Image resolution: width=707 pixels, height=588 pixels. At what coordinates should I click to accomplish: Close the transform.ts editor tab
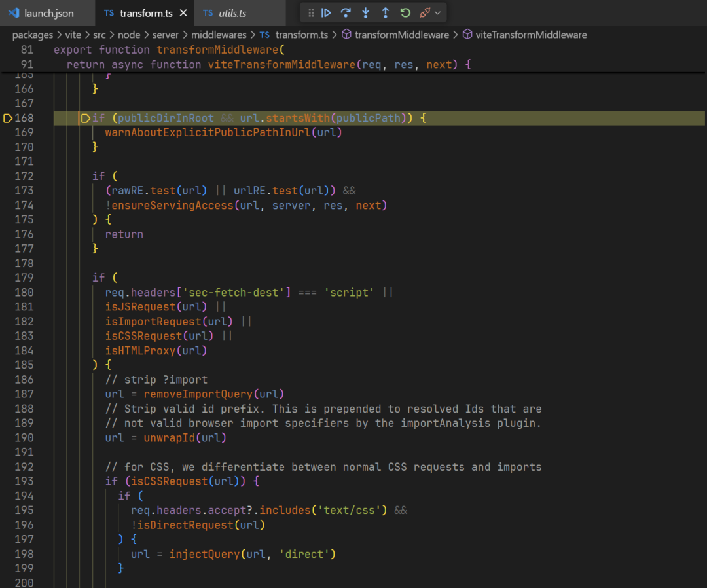click(183, 13)
